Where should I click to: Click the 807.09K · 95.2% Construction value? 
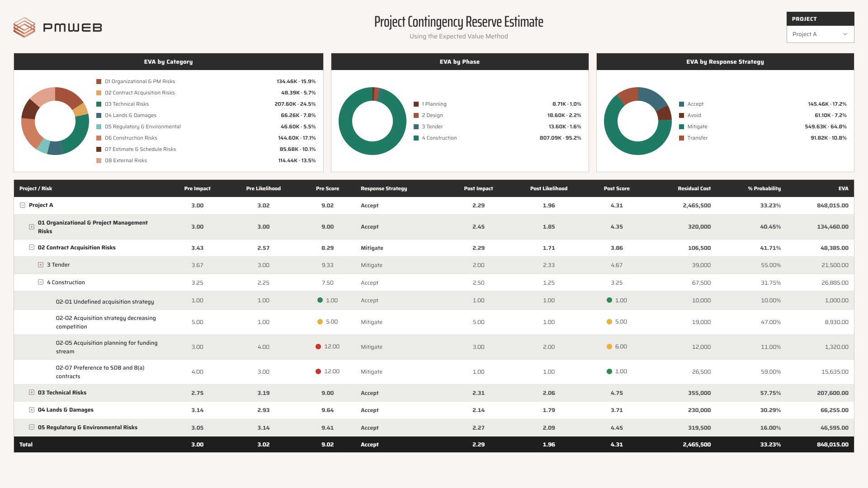click(x=560, y=138)
